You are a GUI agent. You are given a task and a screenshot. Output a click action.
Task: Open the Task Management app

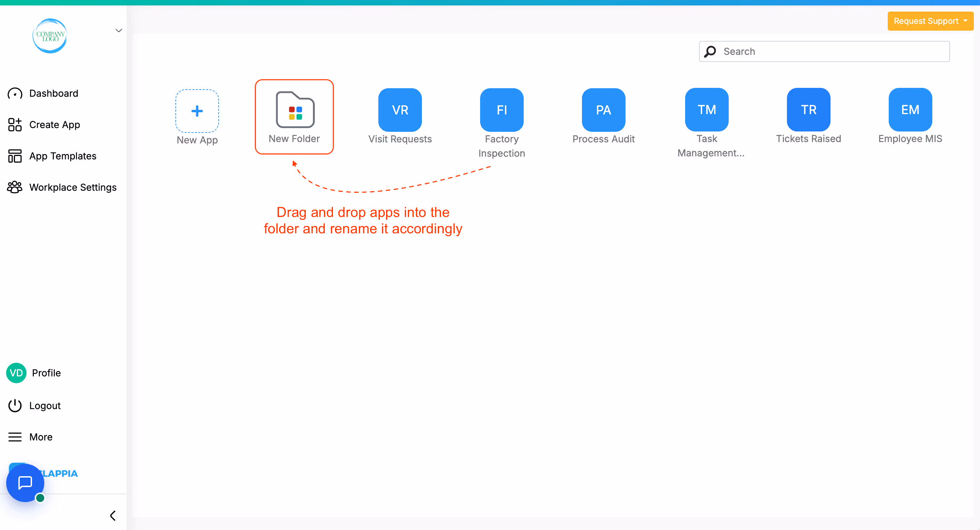(706, 110)
